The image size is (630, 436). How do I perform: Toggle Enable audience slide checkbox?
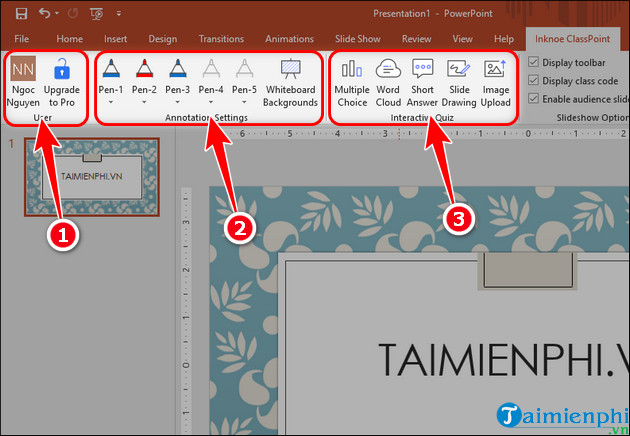click(534, 98)
